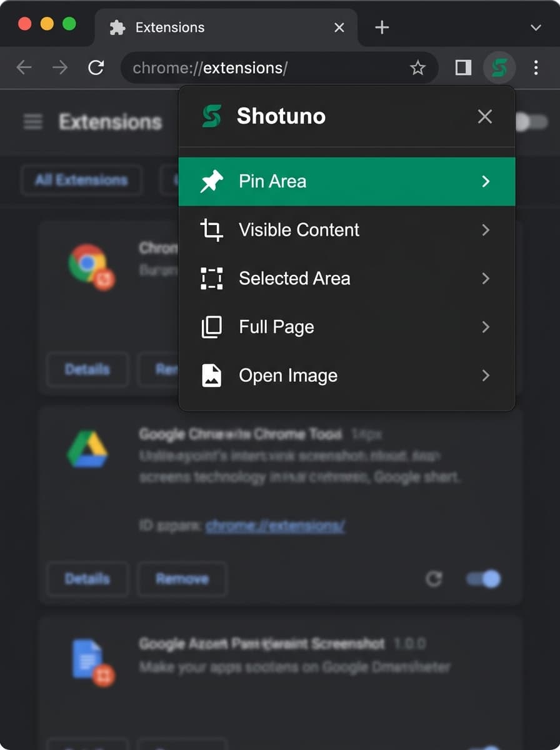Click the Shotuno logo in popup header
Image resolution: width=560 pixels, height=750 pixels.
pyautogui.click(x=211, y=116)
